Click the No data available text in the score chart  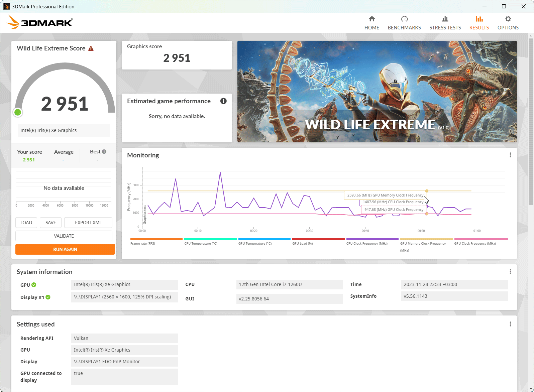[x=64, y=188]
